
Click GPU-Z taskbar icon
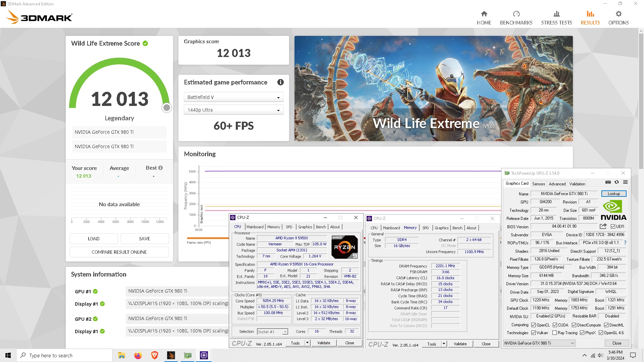(x=187, y=355)
